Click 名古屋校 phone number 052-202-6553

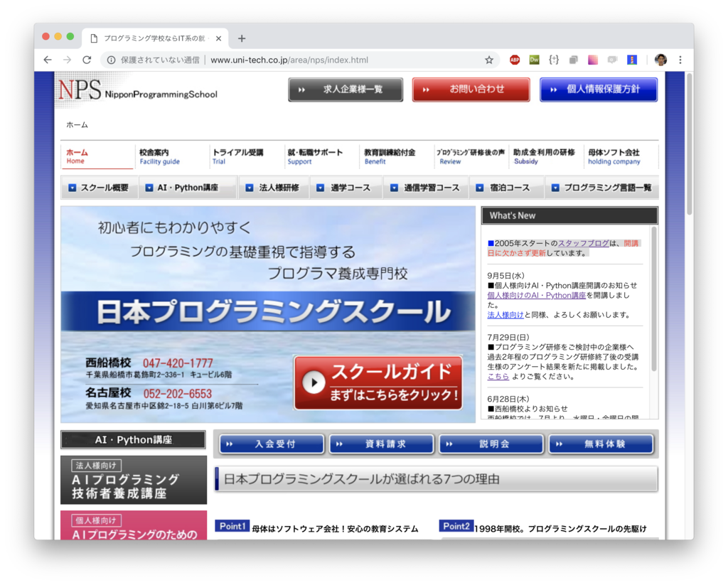pyautogui.click(x=177, y=394)
